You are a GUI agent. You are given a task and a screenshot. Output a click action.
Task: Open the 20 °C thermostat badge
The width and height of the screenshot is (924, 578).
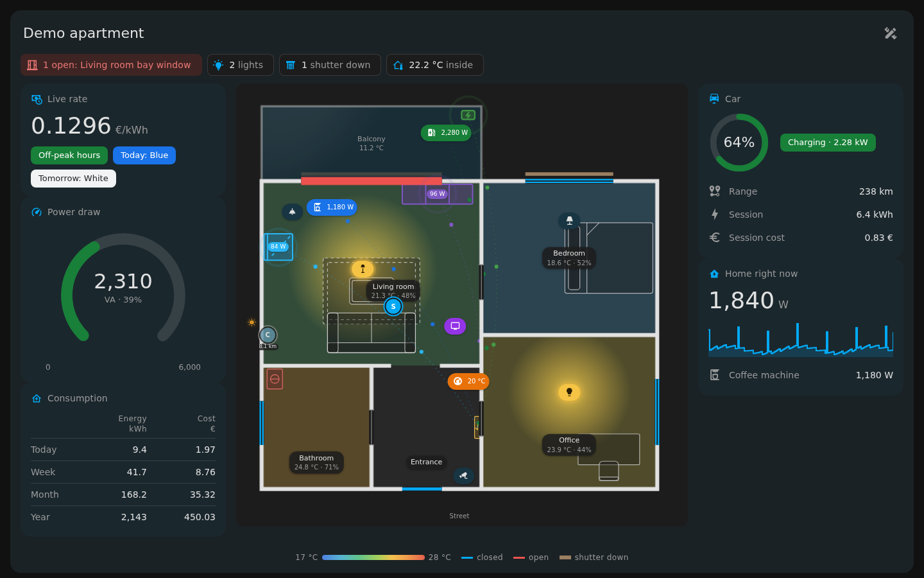pyautogui.click(x=468, y=381)
